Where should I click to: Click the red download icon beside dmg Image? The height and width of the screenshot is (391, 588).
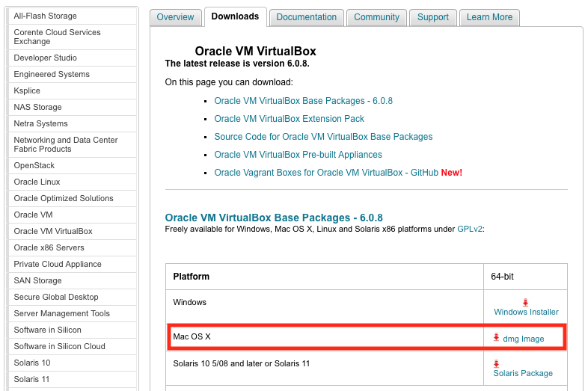point(496,337)
